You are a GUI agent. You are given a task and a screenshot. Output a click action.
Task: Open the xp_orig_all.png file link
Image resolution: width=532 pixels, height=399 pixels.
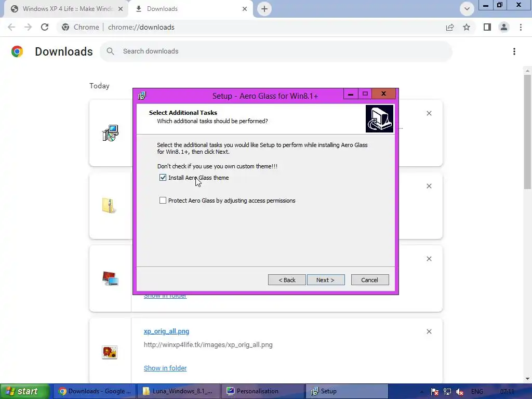pos(166,331)
